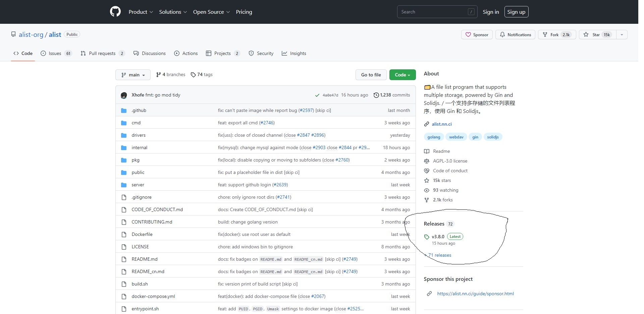Viewport: 644px width, 314px height.
Task: Click the link icon beside alist.nn.ci
Action: pos(427,124)
